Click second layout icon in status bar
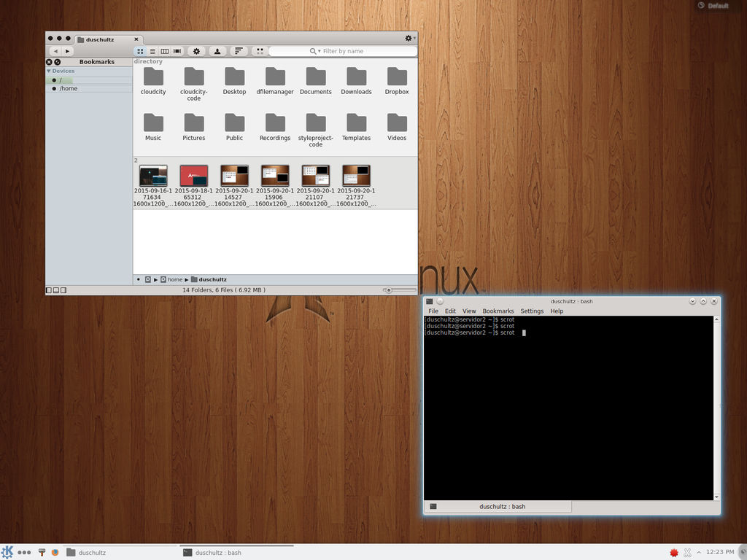The width and height of the screenshot is (747, 560). (56, 290)
